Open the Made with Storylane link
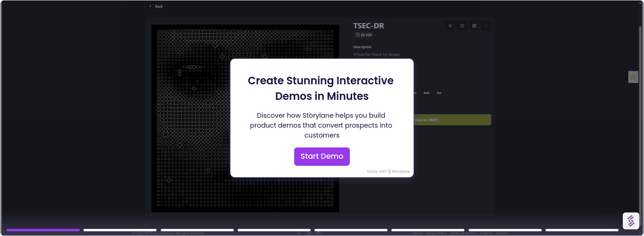644x236 pixels. click(388, 171)
